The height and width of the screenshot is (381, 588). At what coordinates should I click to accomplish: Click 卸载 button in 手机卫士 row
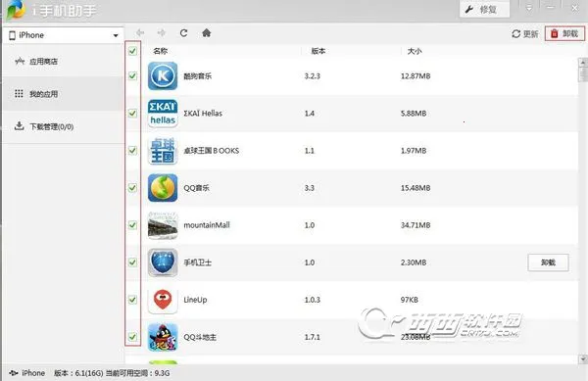pos(548,262)
